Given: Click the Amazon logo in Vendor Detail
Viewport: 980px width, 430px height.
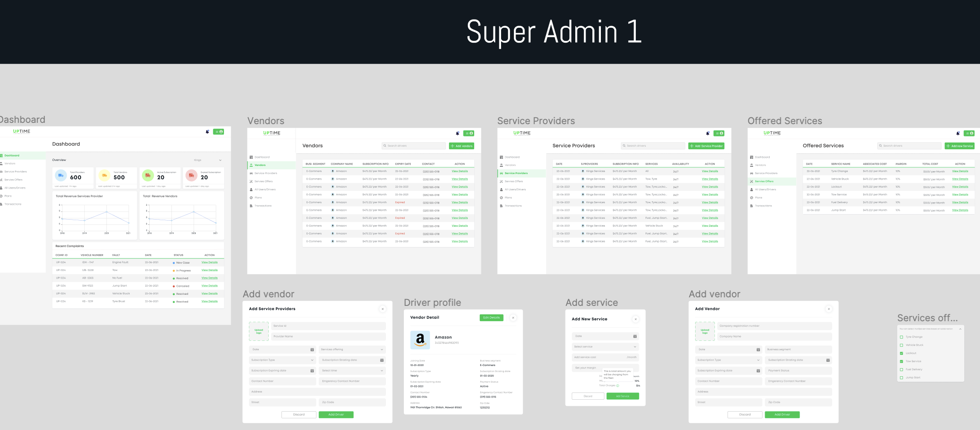Looking at the screenshot, I should (420, 340).
